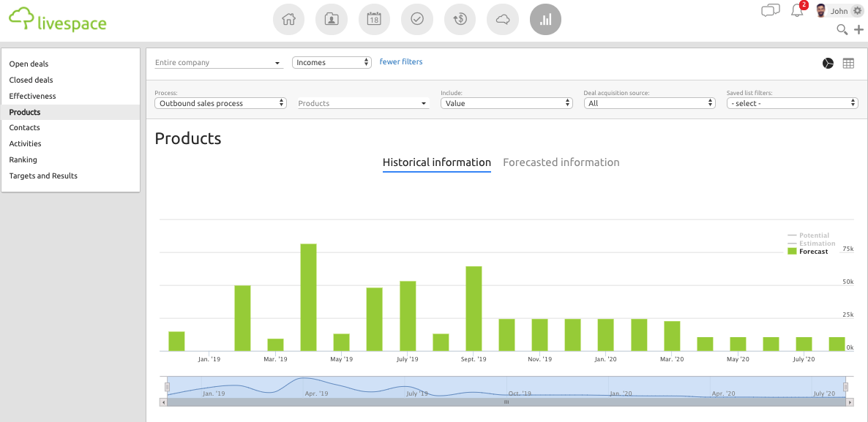868x422 pixels.
Task: Switch to Forecasted information tab
Action: tap(561, 162)
